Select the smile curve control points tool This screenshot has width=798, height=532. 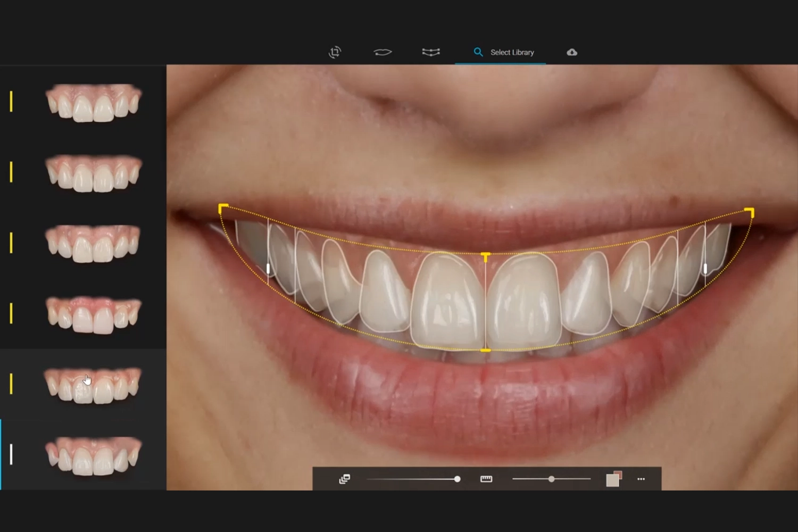(x=431, y=52)
